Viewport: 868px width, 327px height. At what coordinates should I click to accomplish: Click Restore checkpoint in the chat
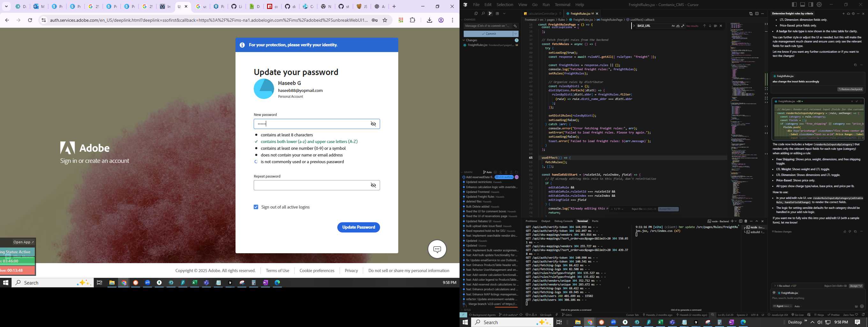click(850, 89)
